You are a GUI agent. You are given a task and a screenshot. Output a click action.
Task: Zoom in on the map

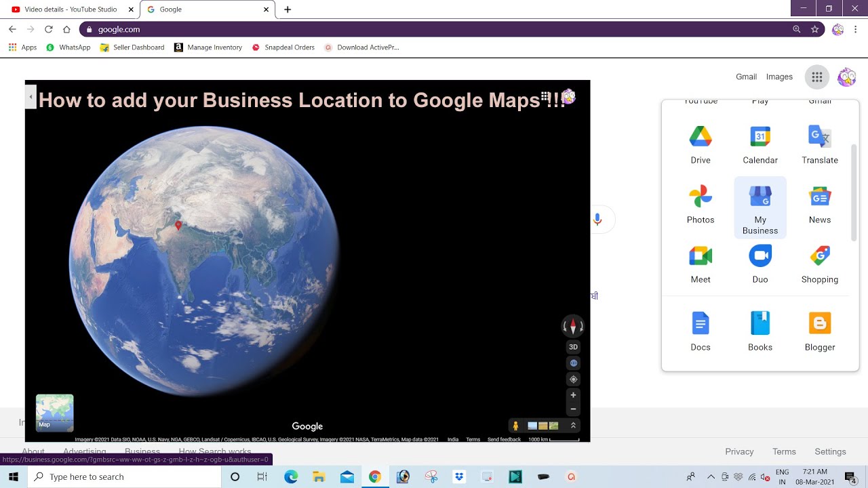tap(573, 395)
